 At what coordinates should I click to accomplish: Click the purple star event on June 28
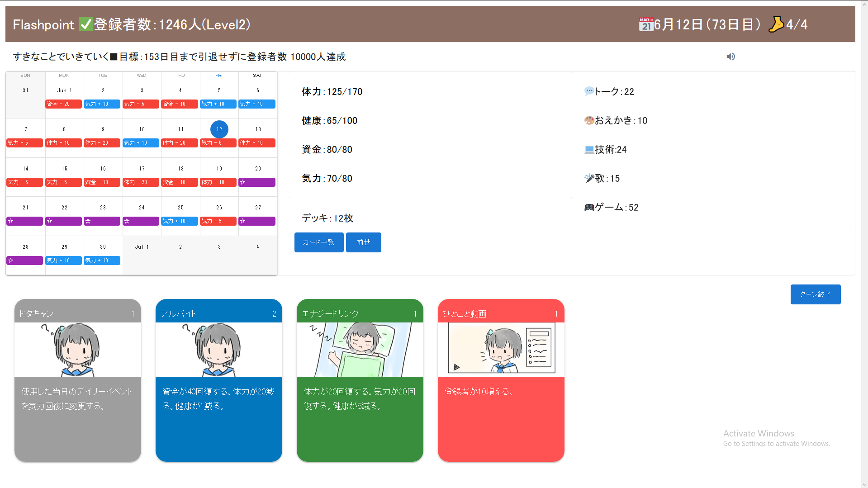pos(25,261)
